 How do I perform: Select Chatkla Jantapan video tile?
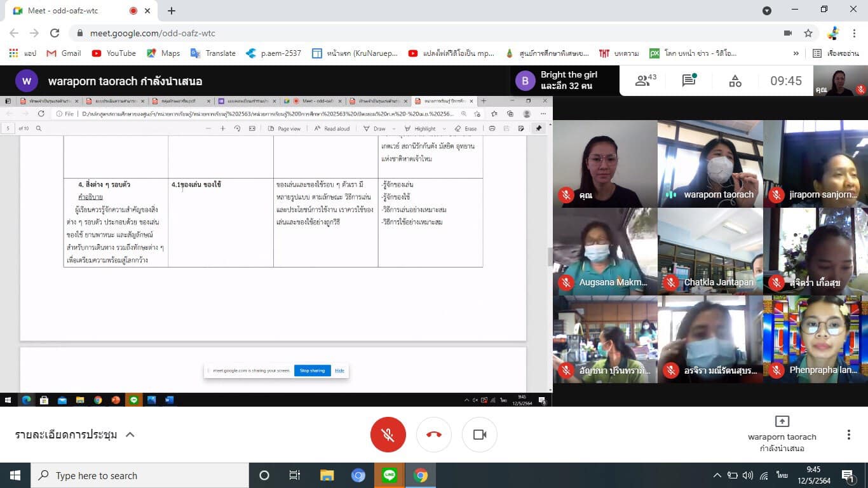pyautogui.click(x=709, y=252)
